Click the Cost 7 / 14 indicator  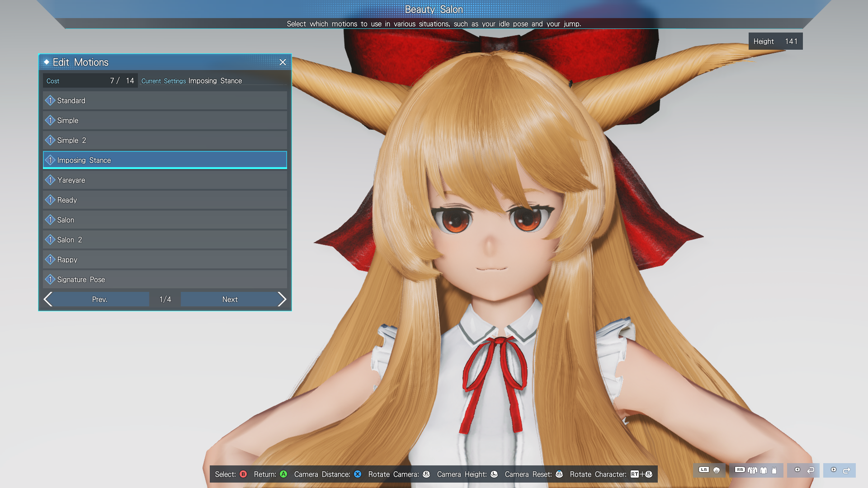pos(90,81)
